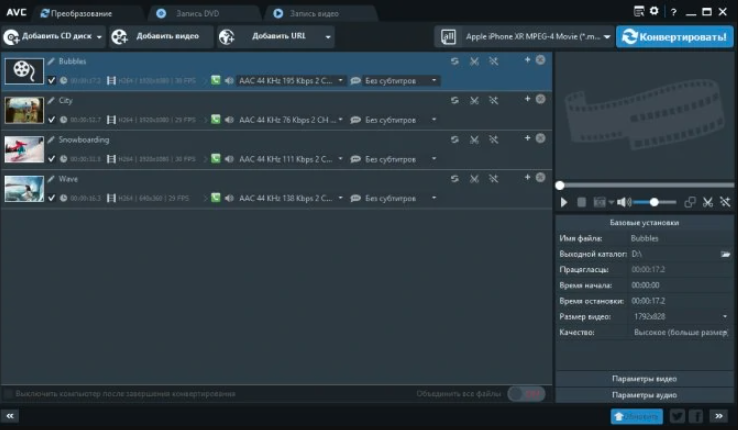Click the settings gear icon in title bar
The width and height of the screenshot is (738, 430).
point(654,11)
